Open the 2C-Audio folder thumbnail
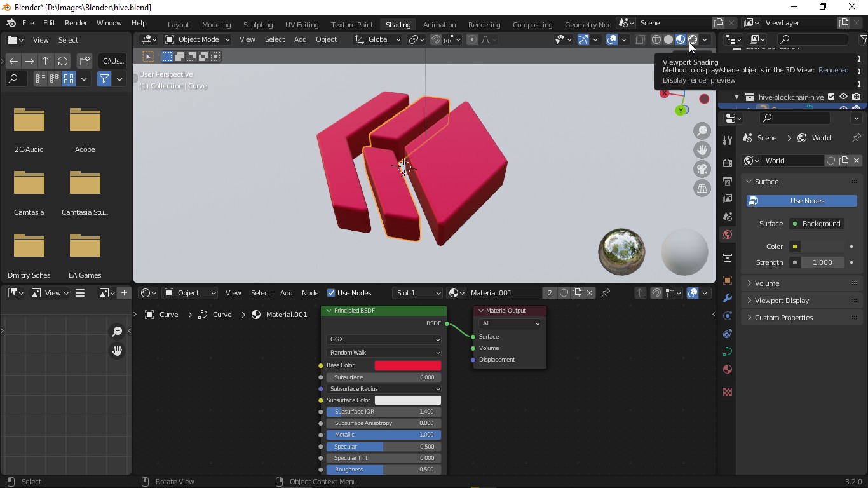 [29, 120]
